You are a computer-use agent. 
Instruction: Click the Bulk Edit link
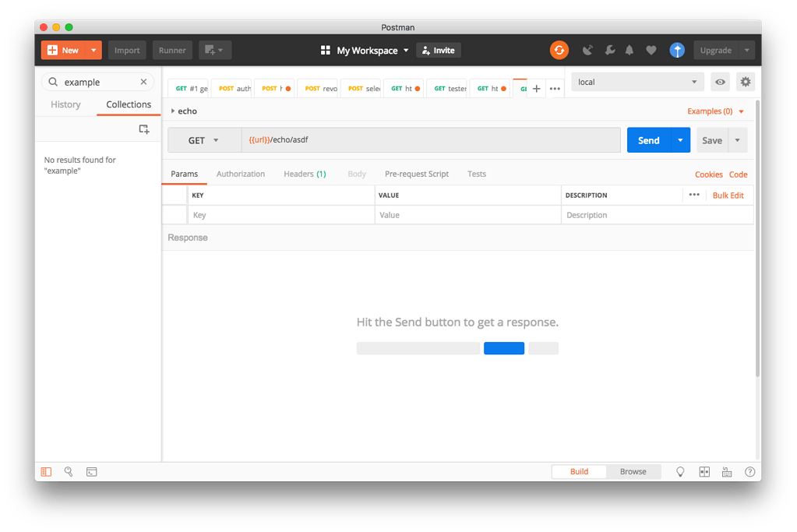click(x=728, y=195)
